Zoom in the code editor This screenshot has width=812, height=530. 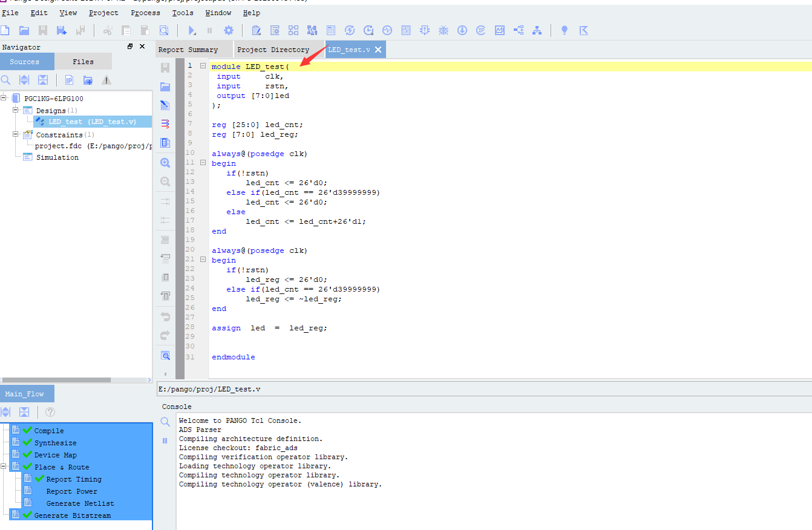165,163
